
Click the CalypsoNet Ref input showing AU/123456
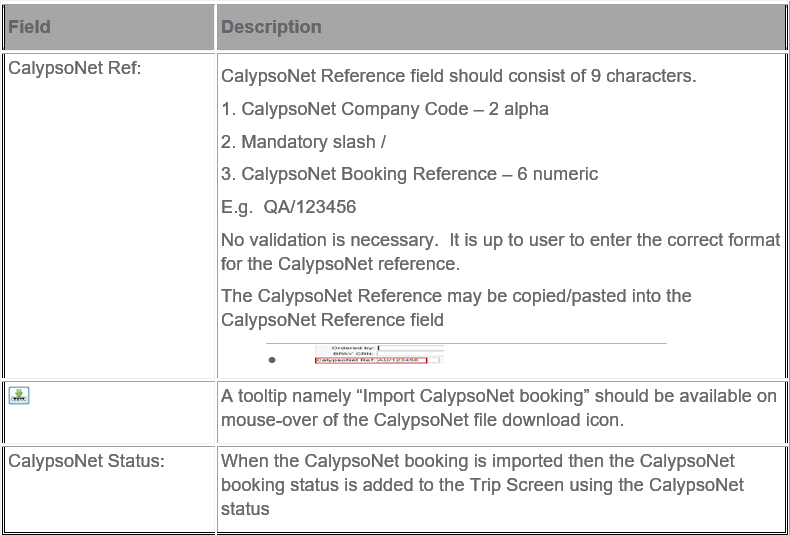tap(401, 360)
